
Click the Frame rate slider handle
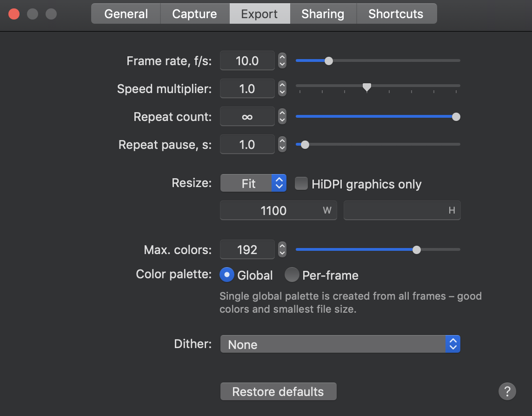[x=328, y=60]
